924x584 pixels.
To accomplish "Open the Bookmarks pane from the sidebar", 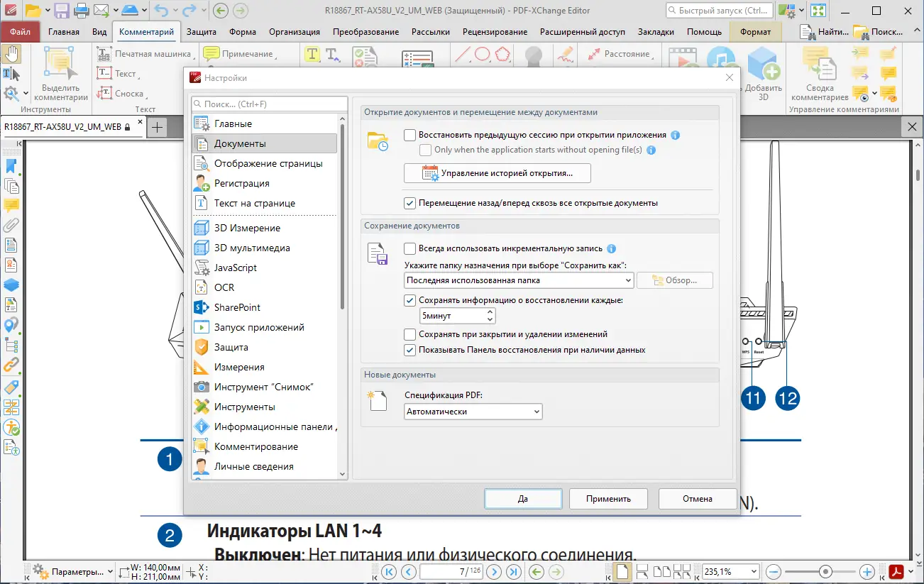I will (x=11, y=166).
